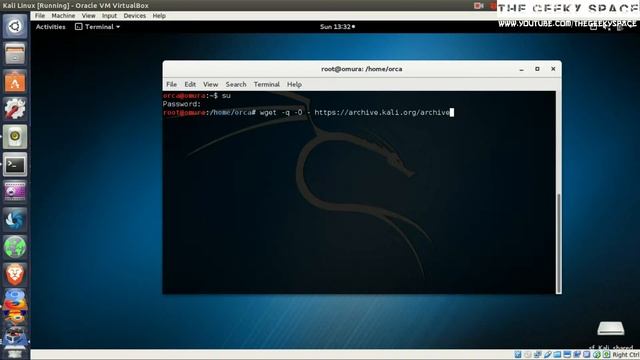Open VirtualBox Devices menu
Screen dimensions: 640x360
pos(135,16)
